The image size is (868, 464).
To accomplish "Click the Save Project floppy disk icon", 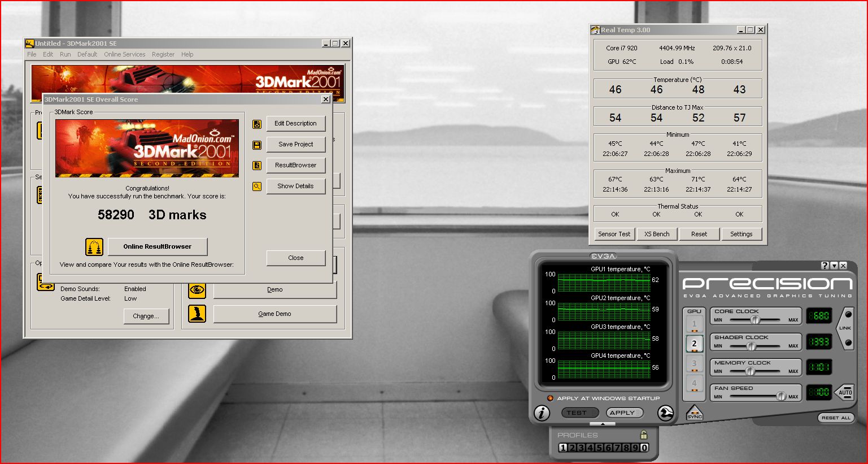I will [257, 145].
